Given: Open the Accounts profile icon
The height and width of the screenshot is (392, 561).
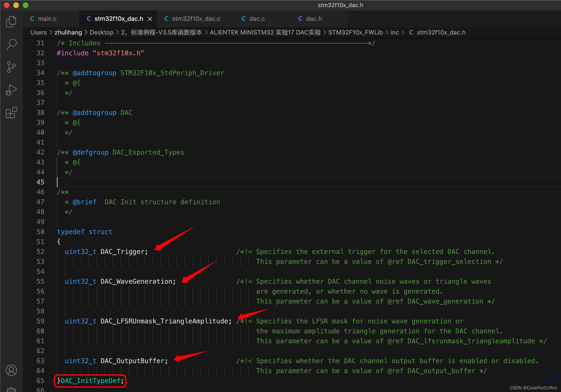Looking at the screenshot, I should pyautogui.click(x=11, y=370).
